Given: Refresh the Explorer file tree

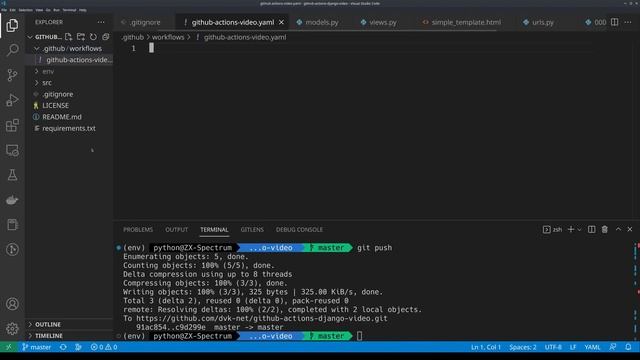Looking at the screenshot, I should click(x=93, y=37).
